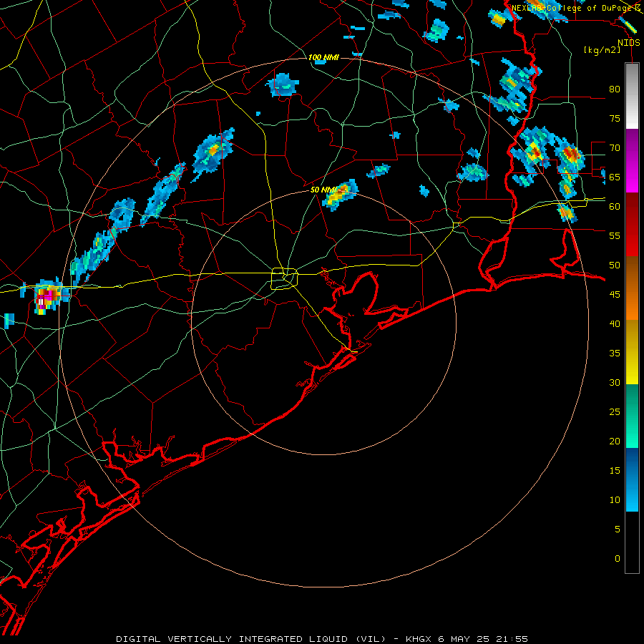
Task: Click the scale value 20
Action: 615,441
